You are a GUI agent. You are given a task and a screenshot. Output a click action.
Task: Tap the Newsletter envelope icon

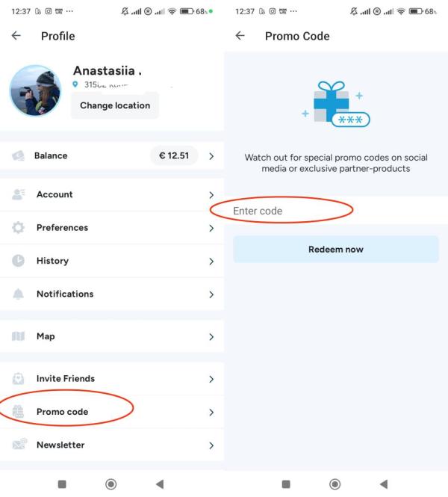[x=19, y=445]
